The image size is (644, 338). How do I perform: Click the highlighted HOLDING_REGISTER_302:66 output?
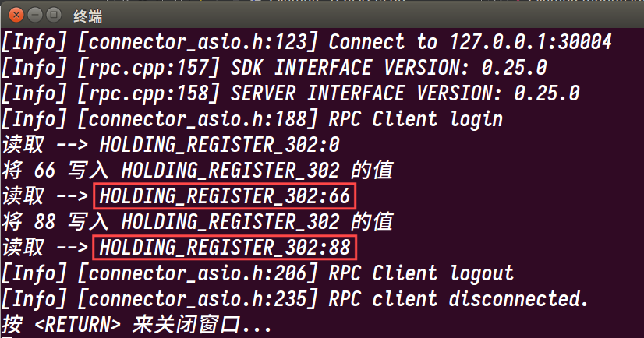tap(225, 196)
